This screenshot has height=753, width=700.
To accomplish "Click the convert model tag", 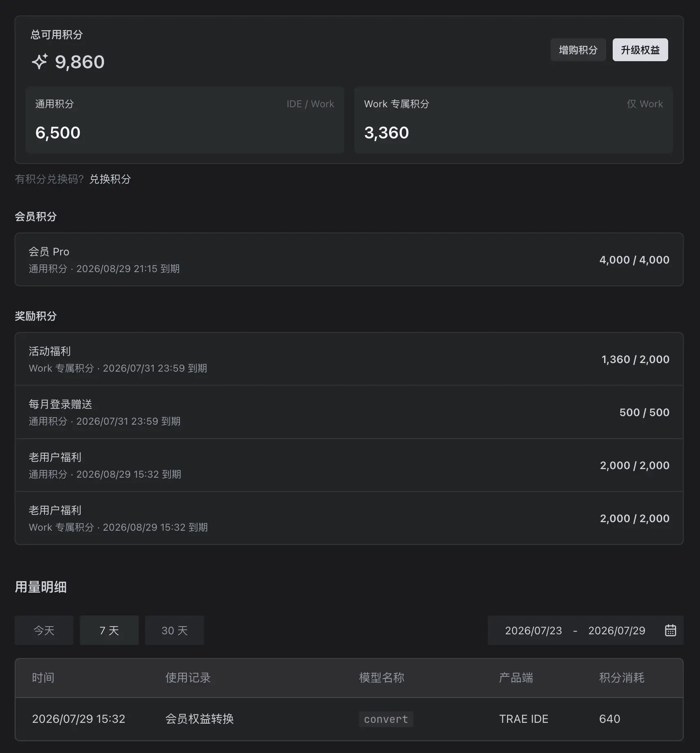I will tap(386, 719).
